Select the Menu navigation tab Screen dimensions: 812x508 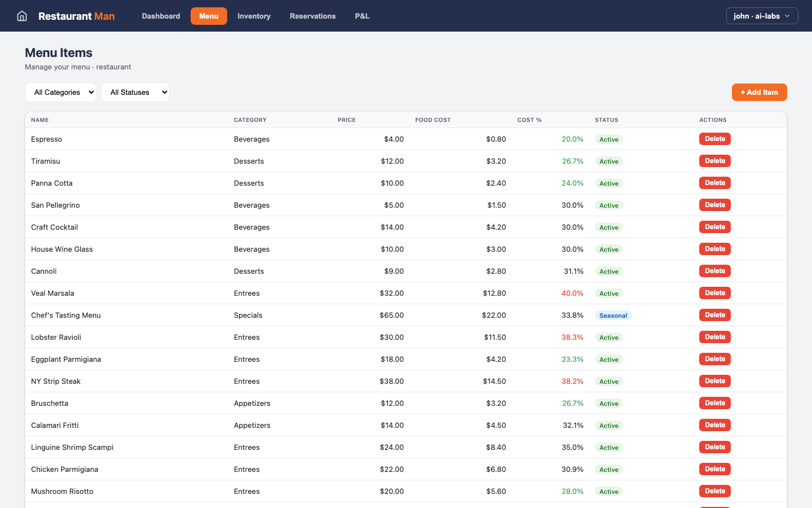pyautogui.click(x=209, y=16)
